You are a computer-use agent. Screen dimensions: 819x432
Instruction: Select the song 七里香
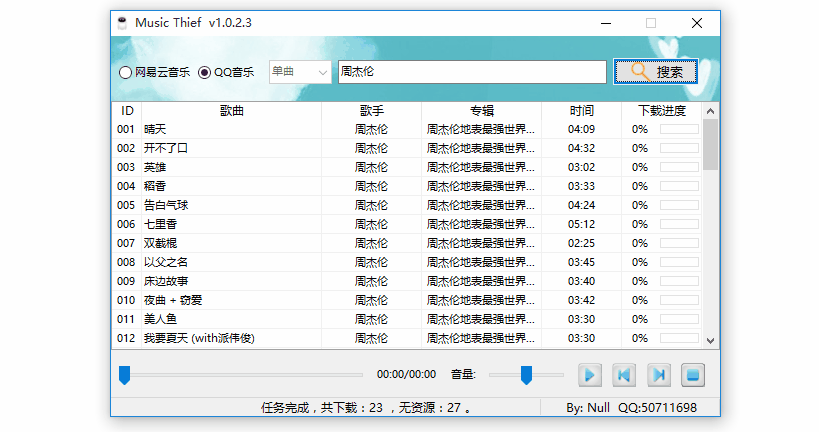pos(160,224)
